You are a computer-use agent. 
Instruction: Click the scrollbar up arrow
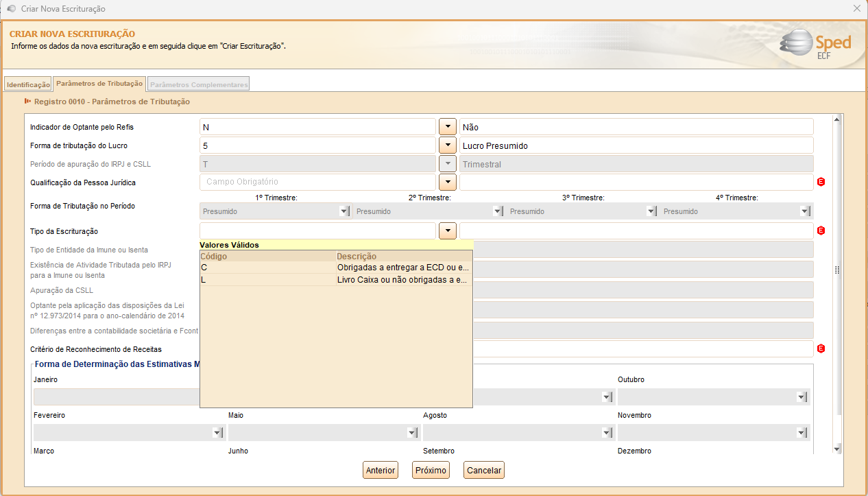click(836, 120)
